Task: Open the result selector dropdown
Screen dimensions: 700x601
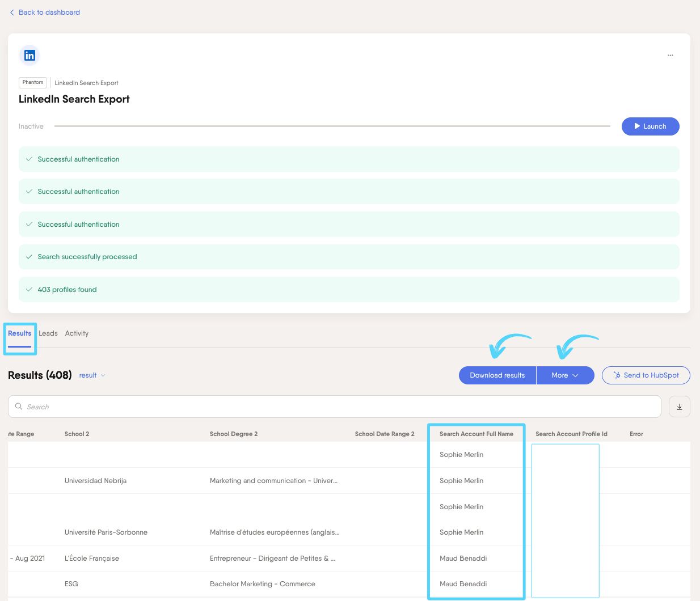Action: coord(92,375)
